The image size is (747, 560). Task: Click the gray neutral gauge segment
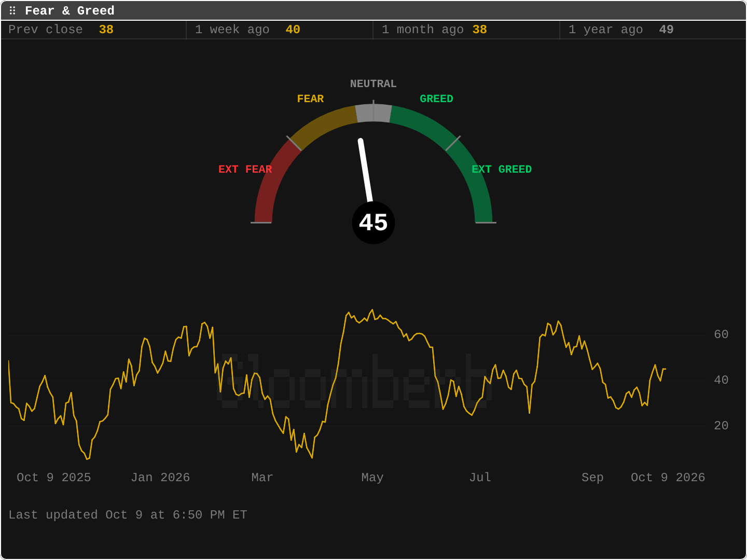pos(374,113)
